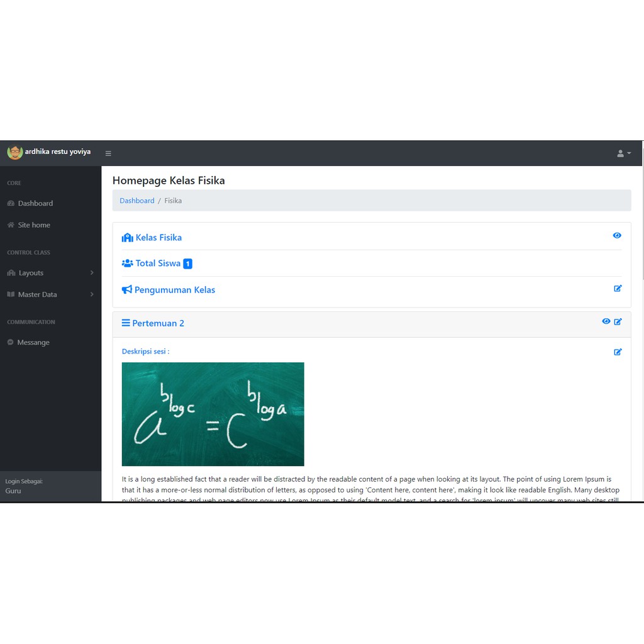644x644 pixels.
Task: Open the Pengumuman Kelas link
Action: pos(175,290)
